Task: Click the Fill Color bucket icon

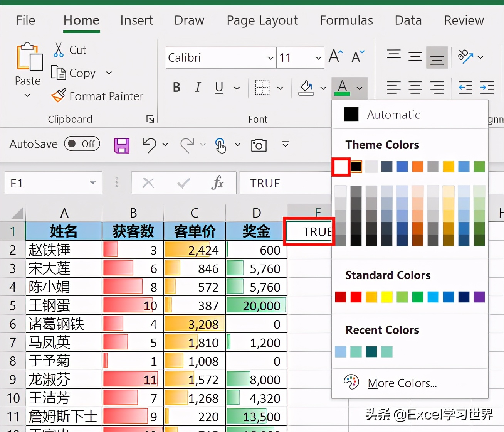Action: (x=306, y=88)
